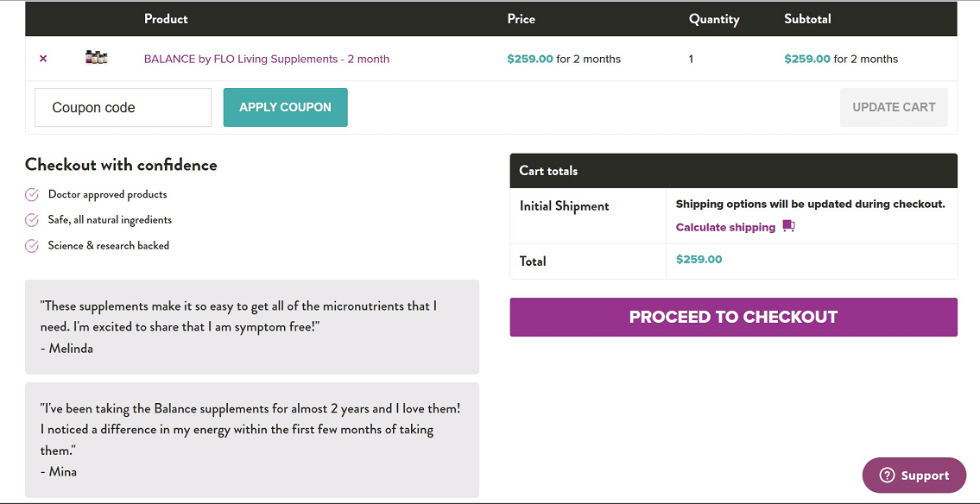Click the Initial Shipment label
Screen dimensions: 980x504
(x=565, y=206)
